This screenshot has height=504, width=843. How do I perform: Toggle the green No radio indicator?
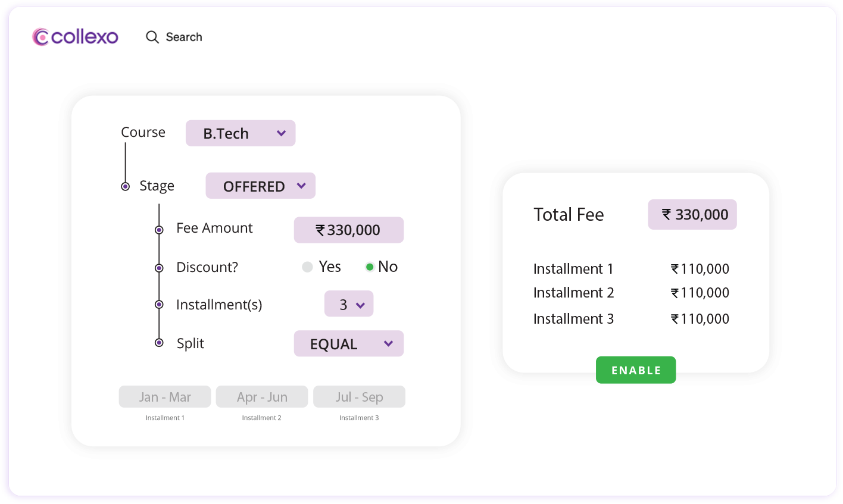click(371, 267)
